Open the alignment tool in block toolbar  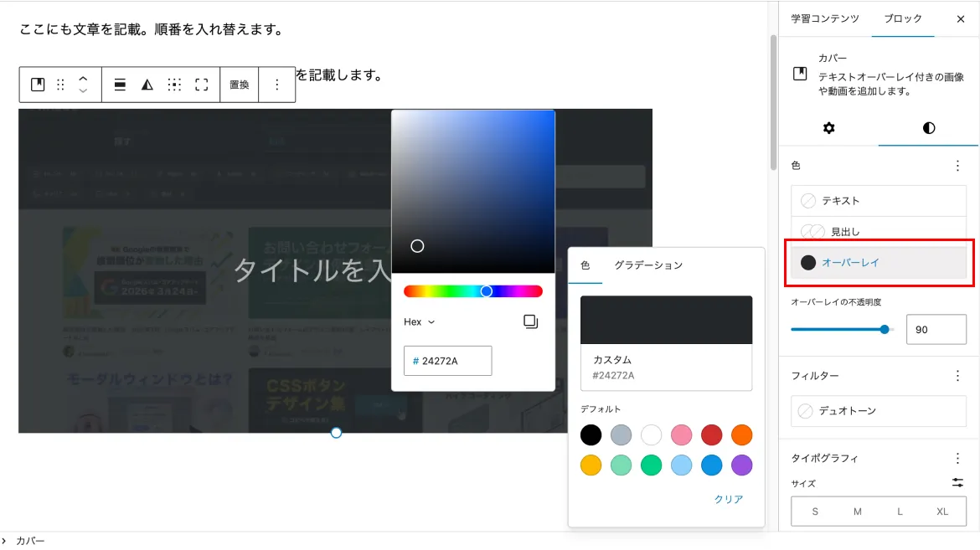[x=120, y=85]
